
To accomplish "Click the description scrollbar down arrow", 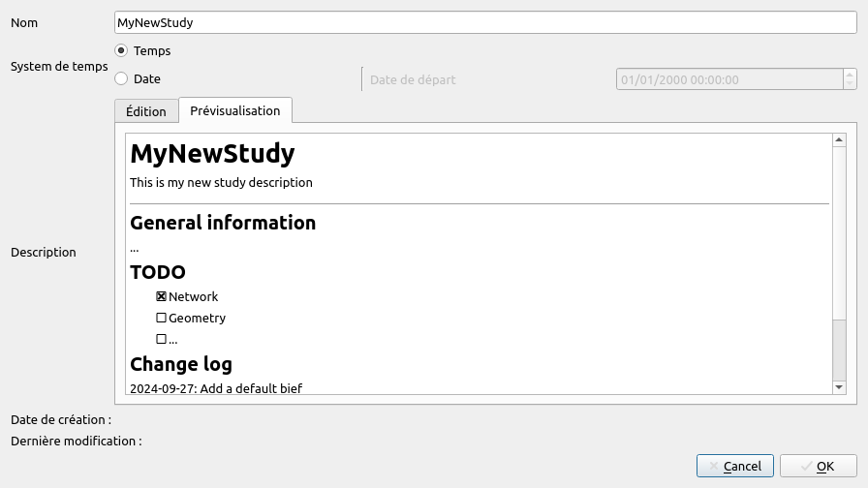I will [x=840, y=387].
